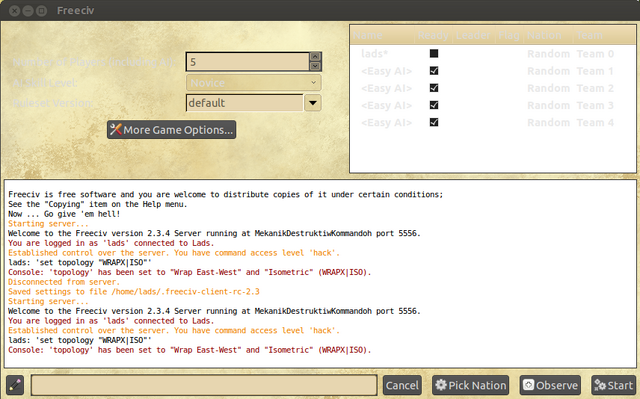Select the lads* player row

pos(493,53)
